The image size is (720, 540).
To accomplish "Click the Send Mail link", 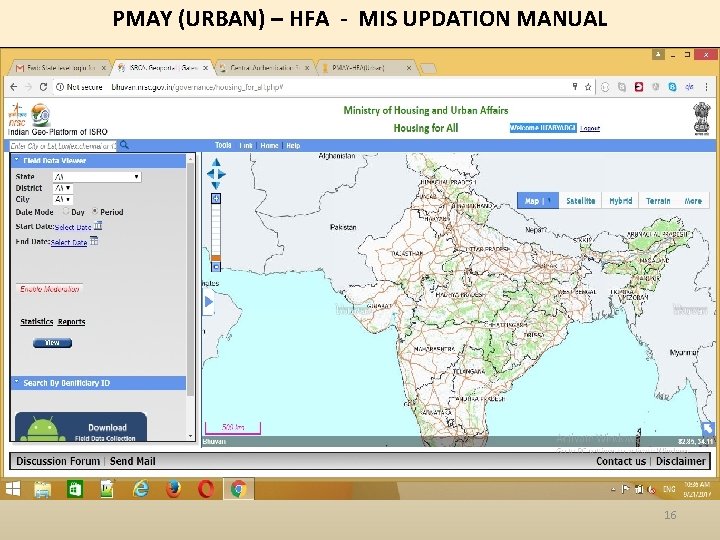I will 133,461.
